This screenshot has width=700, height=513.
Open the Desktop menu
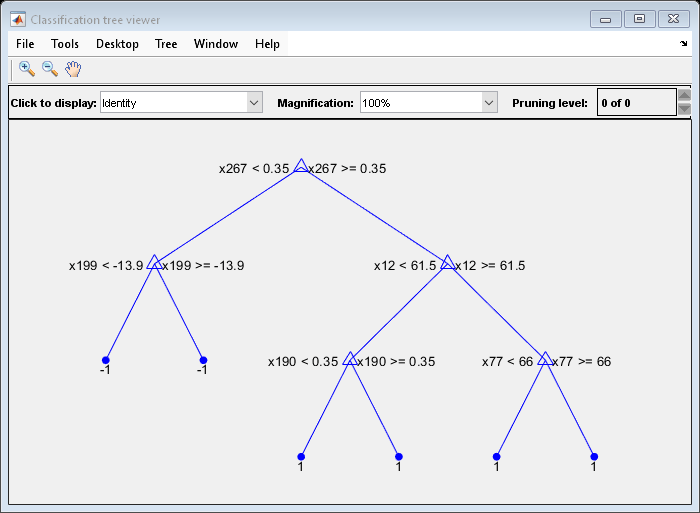pos(117,44)
